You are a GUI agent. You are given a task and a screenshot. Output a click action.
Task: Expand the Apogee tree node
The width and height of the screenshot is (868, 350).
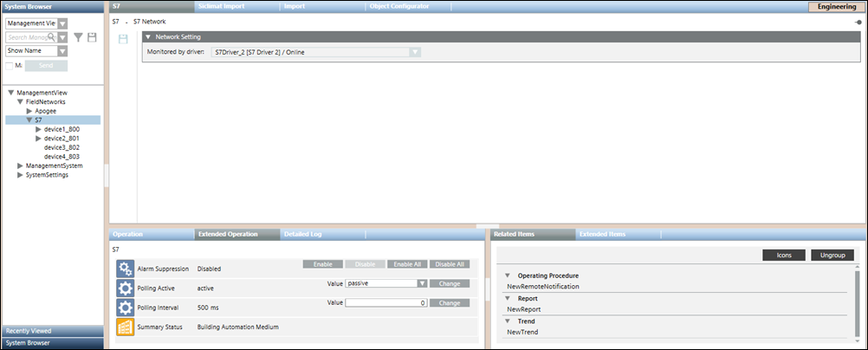tap(29, 111)
